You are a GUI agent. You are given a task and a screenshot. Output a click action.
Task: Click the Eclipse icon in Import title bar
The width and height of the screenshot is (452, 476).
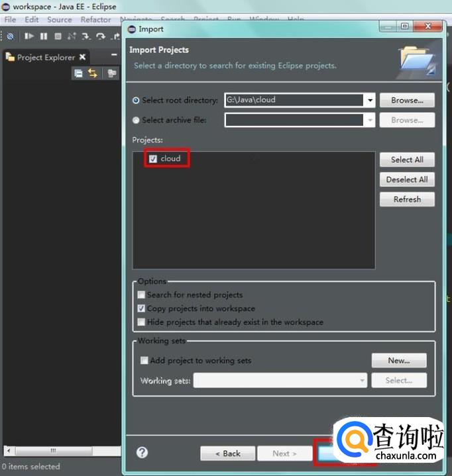(x=132, y=29)
